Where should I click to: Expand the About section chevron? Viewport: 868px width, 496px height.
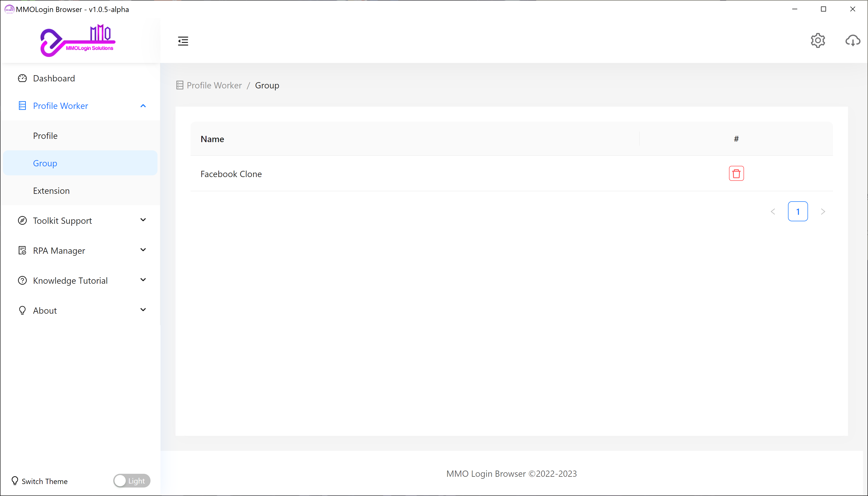[143, 310]
